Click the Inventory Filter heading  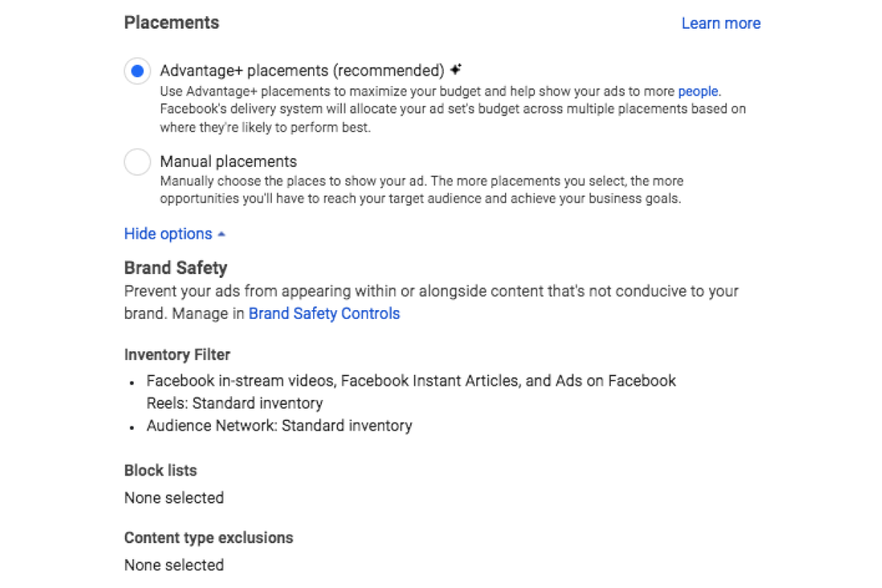pyautogui.click(x=177, y=355)
